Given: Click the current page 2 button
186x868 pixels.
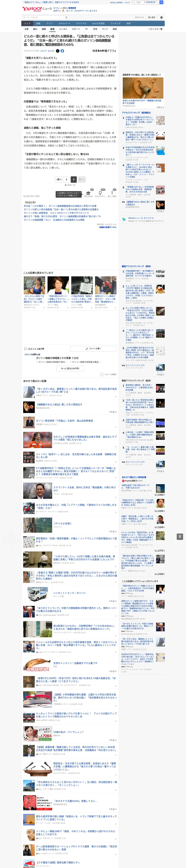Looking at the screenshot, I should (74, 180).
